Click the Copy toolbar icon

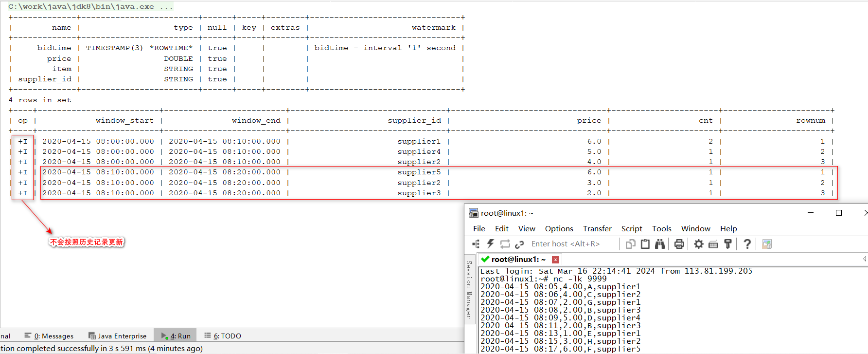click(631, 244)
